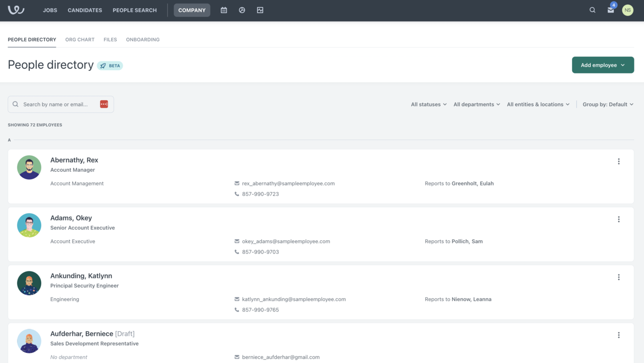Click Okey Adams's envelope email icon
644x363 pixels.
[x=237, y=242]
